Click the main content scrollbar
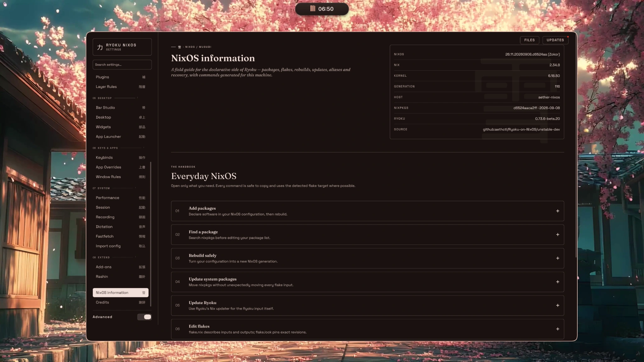 coord(576,145)
